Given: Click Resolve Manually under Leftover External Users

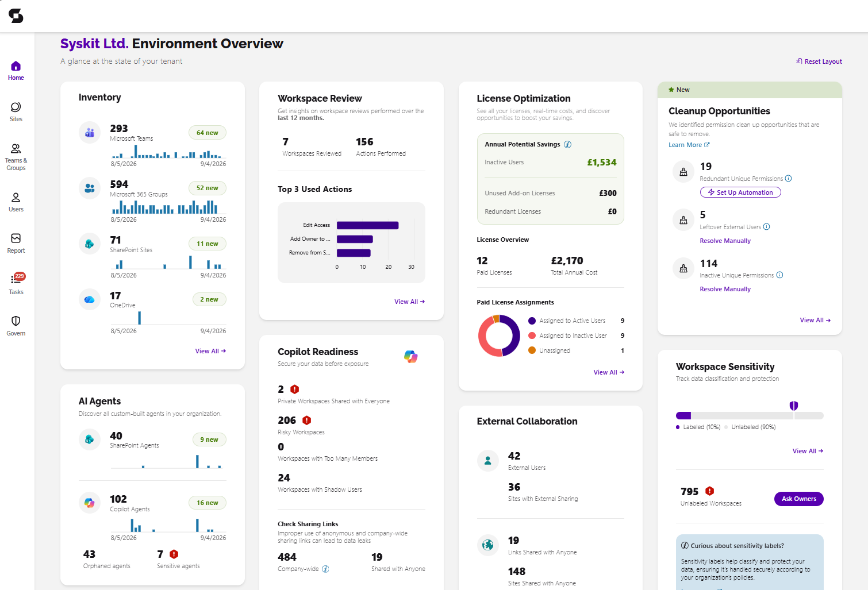Looking at the screenshot, I should [x=725, y=241].
